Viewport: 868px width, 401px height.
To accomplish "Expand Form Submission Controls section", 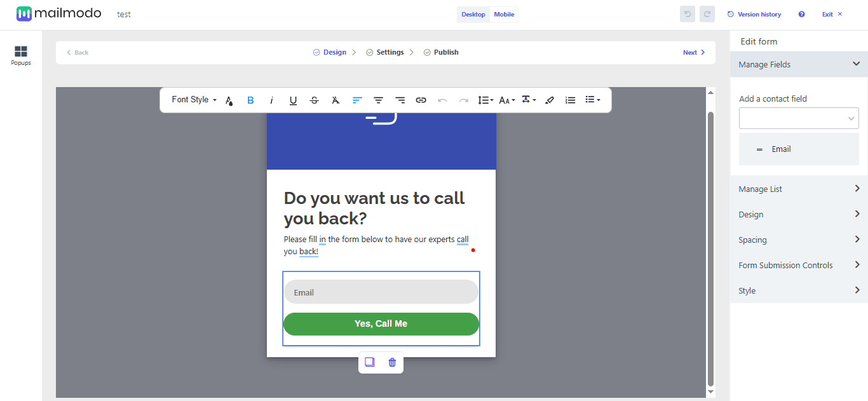I will coord(799,265).
